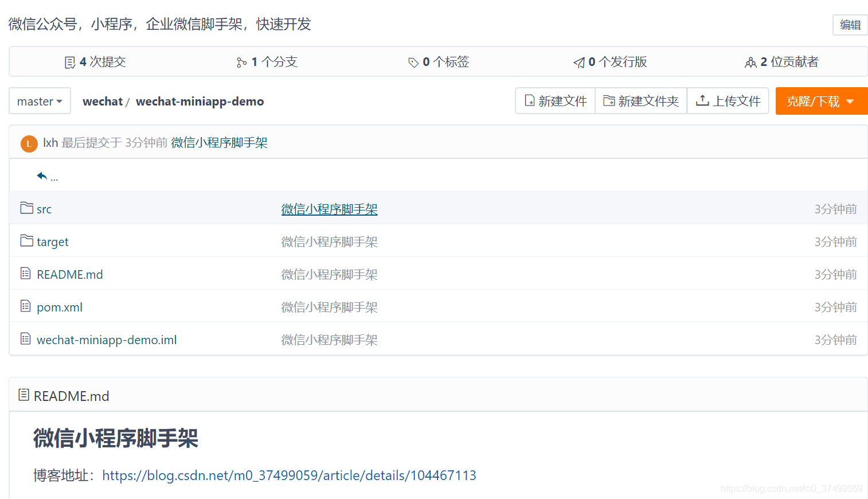Open the wechat-miniapp-demo breadcrumb link
Image resolution: width=868 pixels, height=499 pixels.
coord(200,102)
